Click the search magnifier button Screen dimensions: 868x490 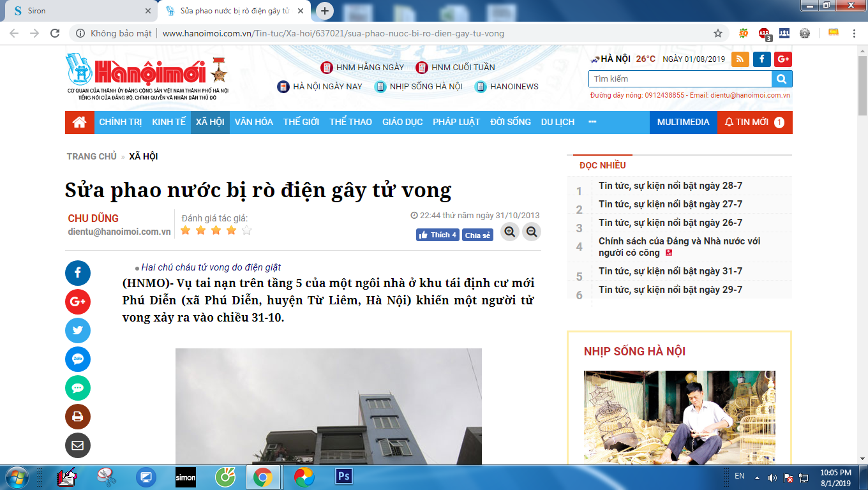[x=782, y=79]
